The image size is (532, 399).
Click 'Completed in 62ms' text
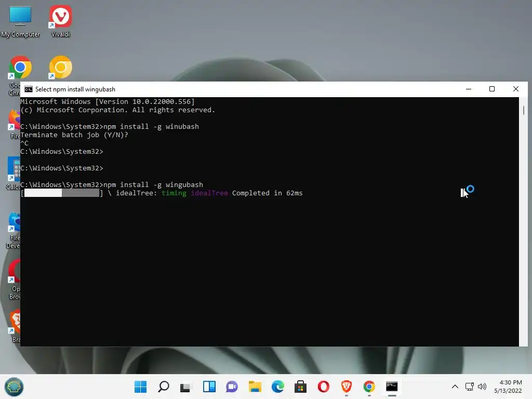pos(268,193)
